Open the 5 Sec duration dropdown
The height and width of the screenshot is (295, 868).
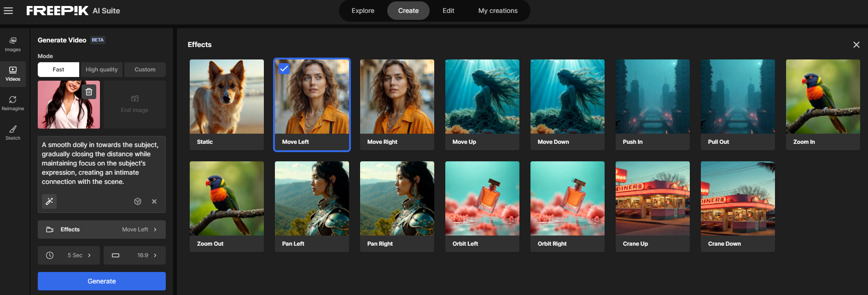click(x=69, y=255)
